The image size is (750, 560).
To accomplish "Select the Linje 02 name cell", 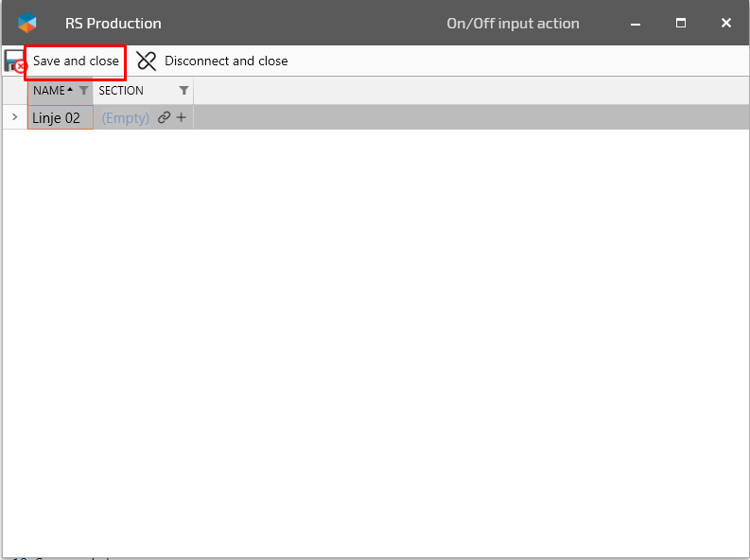I will tap(57, 118).
